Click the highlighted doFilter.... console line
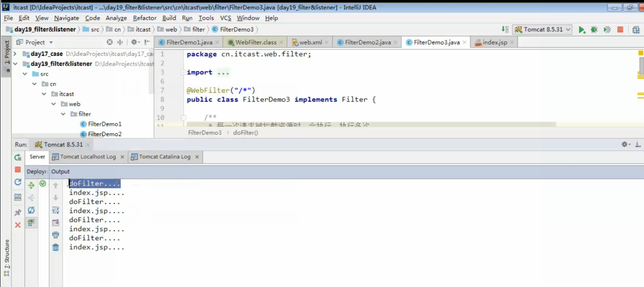Image resolution: width=644 pixels, height=287 pixels. (94, 183)
